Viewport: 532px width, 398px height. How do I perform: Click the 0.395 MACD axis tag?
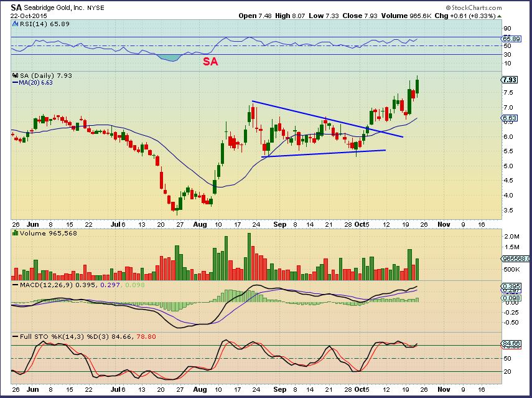(511, 287)
